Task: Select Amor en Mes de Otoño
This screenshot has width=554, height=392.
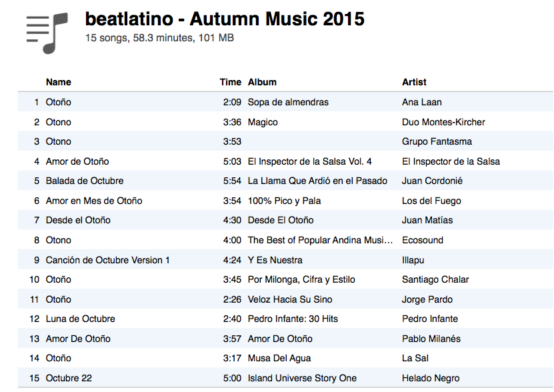Action: (x=94, y=201)
